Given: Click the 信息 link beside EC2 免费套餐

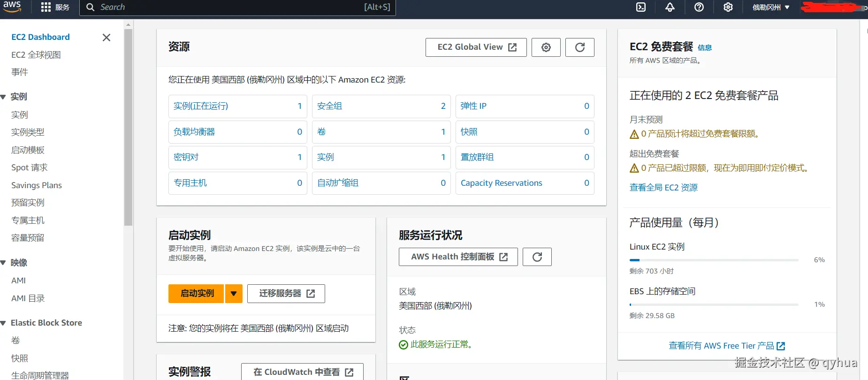Looking at the screenshot, I should (x=705, y=48).
